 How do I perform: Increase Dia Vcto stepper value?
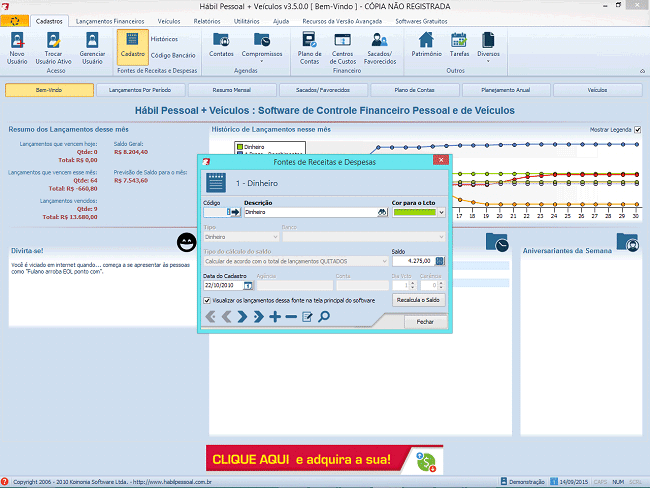412,283
